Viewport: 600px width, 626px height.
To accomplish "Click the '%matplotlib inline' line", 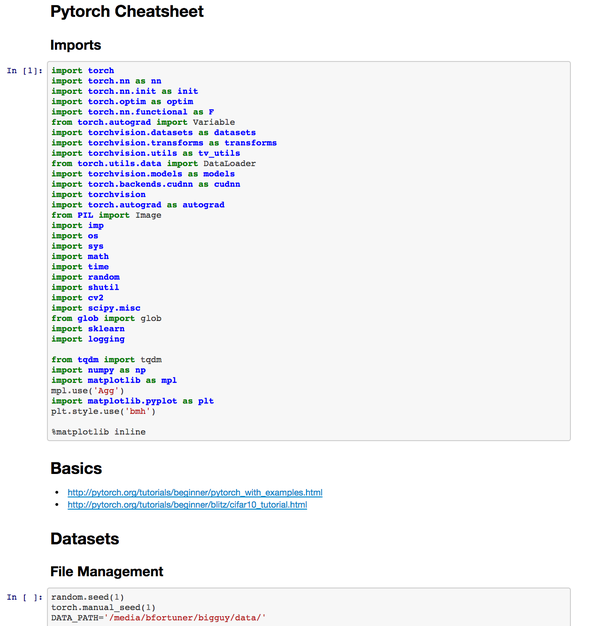I will [x=98, y=432].
